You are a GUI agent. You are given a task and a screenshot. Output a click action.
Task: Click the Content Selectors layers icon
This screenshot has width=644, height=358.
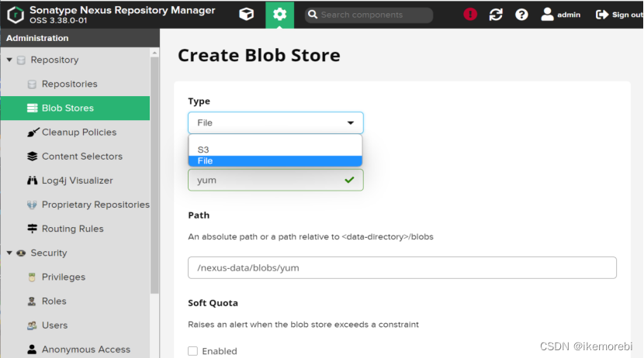click(x=32, y=157)
